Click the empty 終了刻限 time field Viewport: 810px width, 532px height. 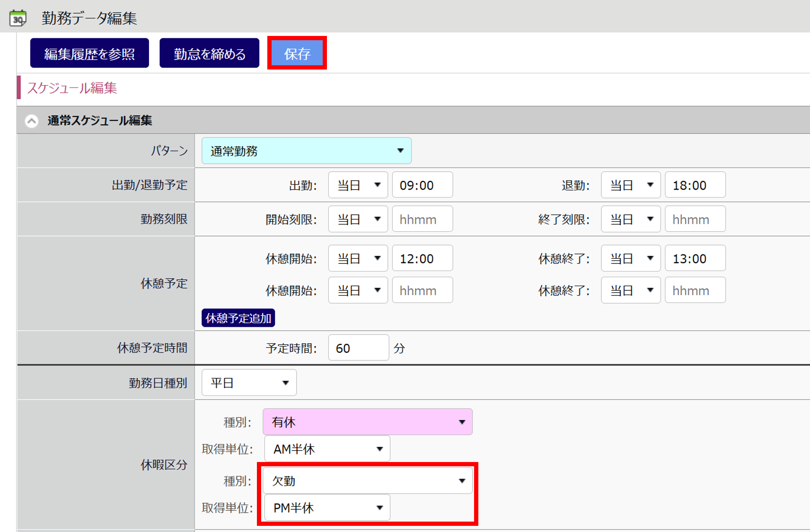pos(695,219)
